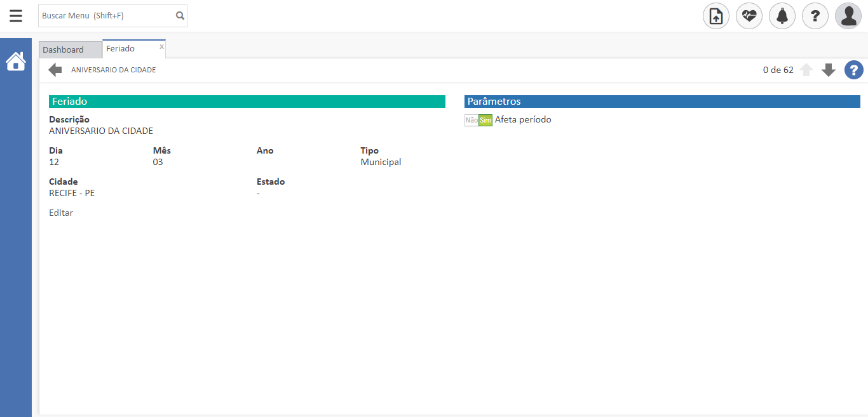868x417 pixels.
Task: Open the blue circular help icon
Action: pyautogui.click(x=853, y=70)
